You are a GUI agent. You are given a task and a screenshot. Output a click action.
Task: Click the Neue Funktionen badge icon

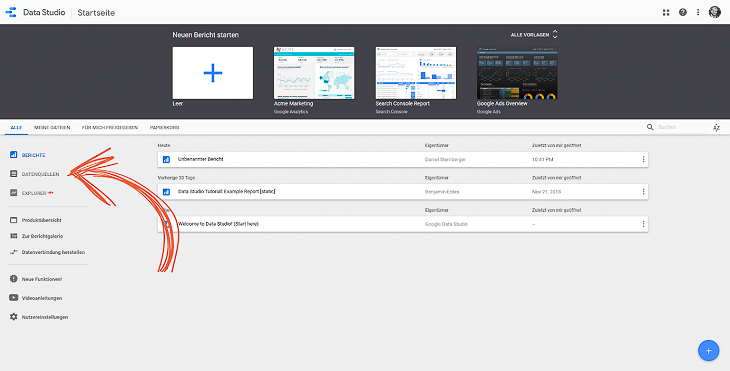(14, 279)
